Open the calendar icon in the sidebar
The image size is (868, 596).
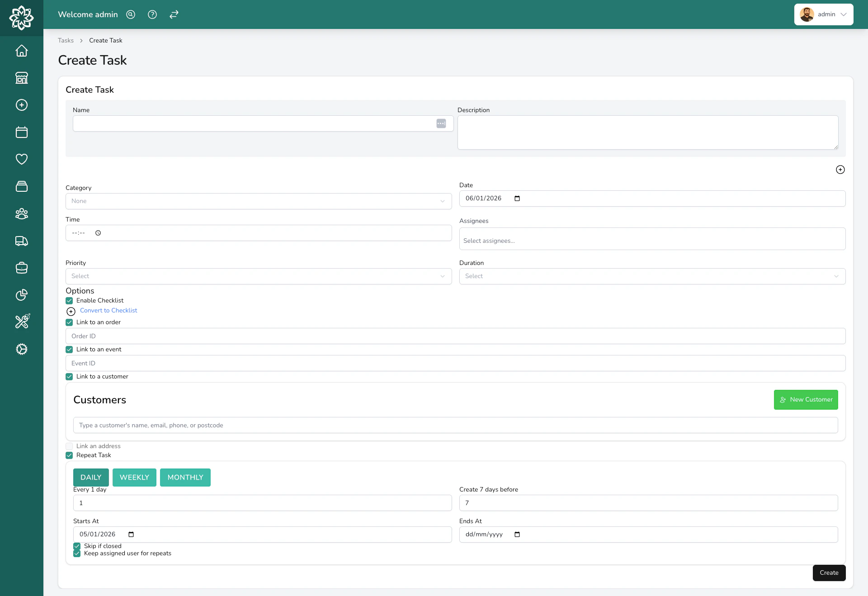[21, 132]
